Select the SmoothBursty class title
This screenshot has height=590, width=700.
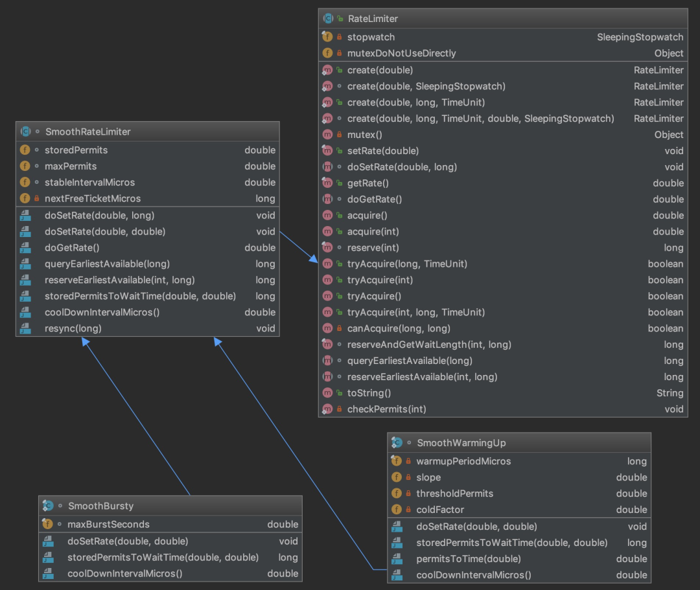[101, 506]
